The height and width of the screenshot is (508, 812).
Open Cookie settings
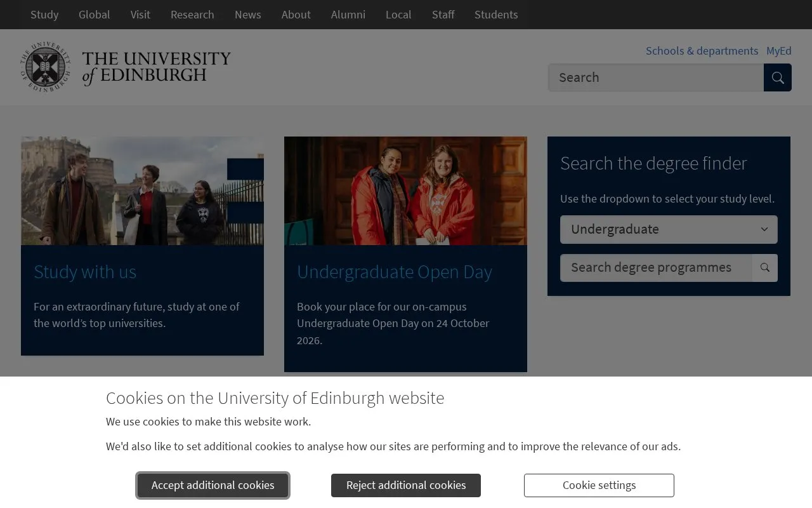[599, 486]
